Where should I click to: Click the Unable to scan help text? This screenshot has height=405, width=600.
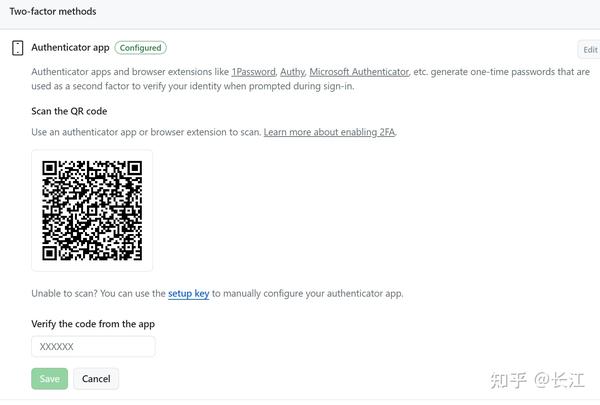98,294
